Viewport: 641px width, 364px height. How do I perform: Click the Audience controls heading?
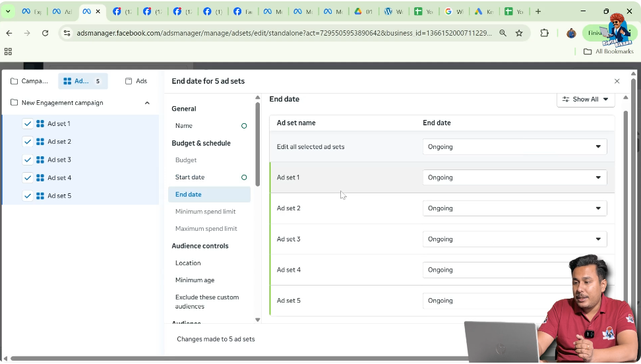[x=200, y=246]
